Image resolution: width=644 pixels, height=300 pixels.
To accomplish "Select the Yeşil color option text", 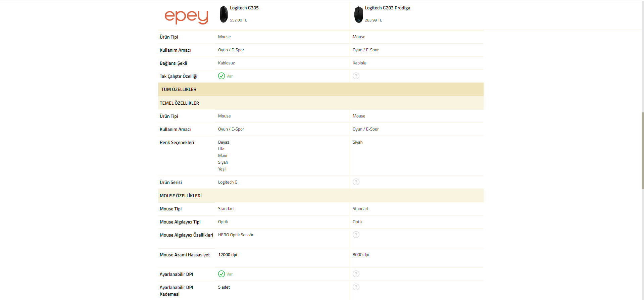I will (x=222, y=169).
